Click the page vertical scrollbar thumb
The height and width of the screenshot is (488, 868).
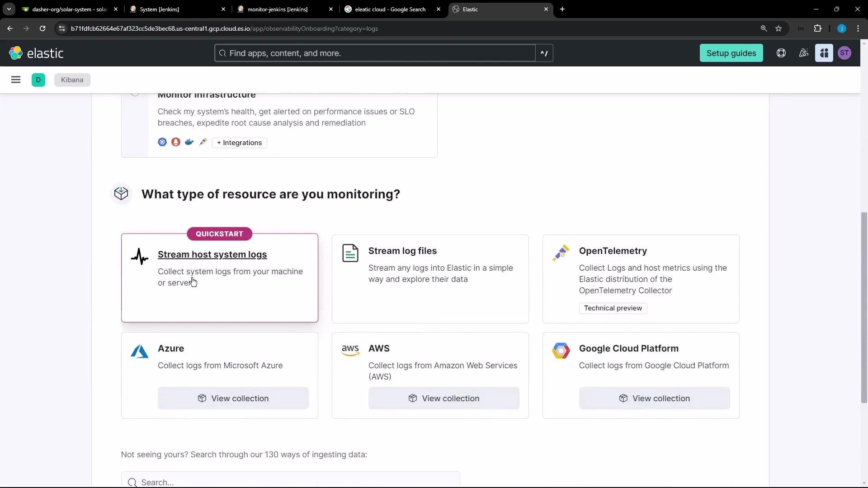point(864,307)
